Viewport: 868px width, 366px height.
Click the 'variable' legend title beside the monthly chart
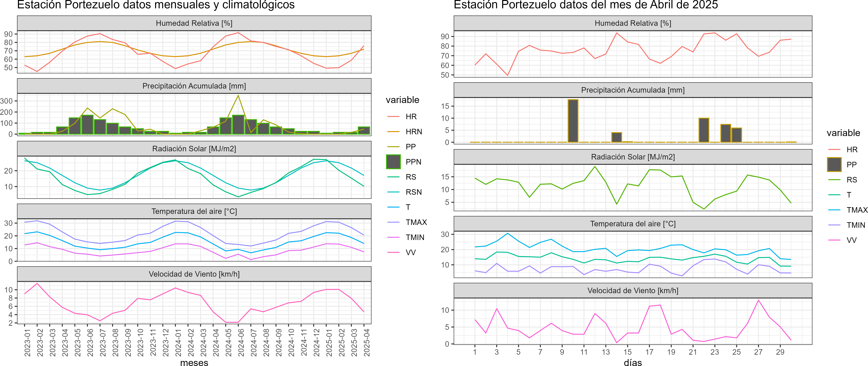click(402, 100)
